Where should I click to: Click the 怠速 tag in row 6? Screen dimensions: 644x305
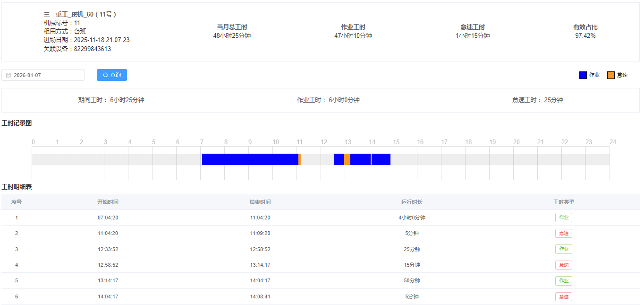(x=563, y=297)
